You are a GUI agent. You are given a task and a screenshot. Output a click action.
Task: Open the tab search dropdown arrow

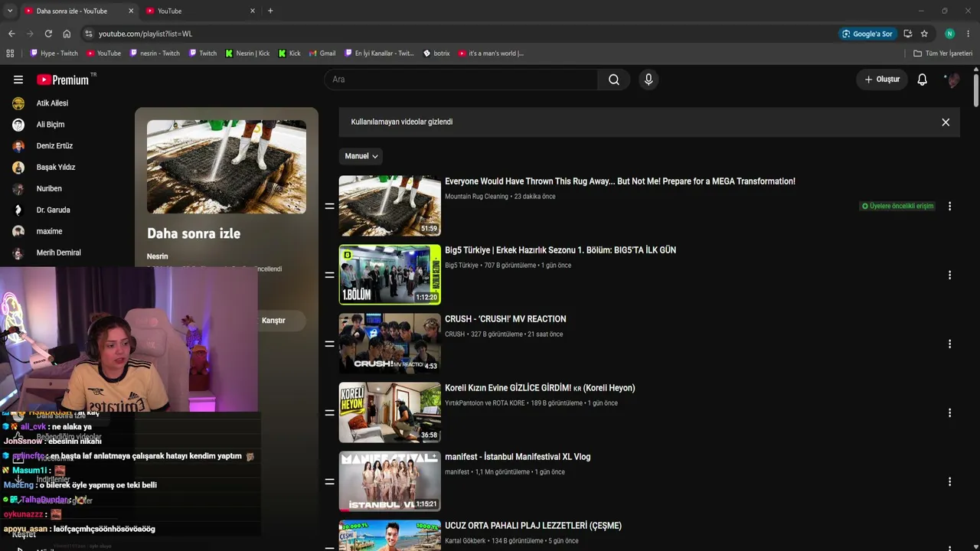pyautogui.click(x=10, y=11)
